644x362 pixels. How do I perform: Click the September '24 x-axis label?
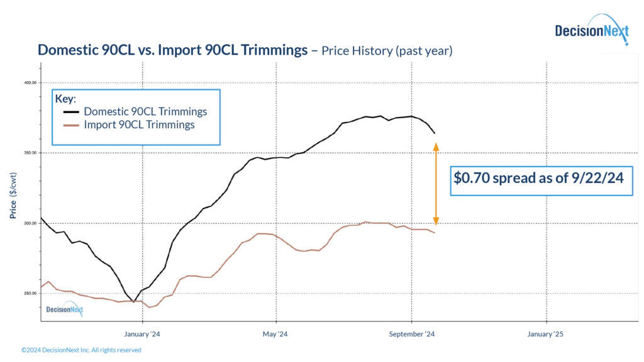[x=411, y=334]
